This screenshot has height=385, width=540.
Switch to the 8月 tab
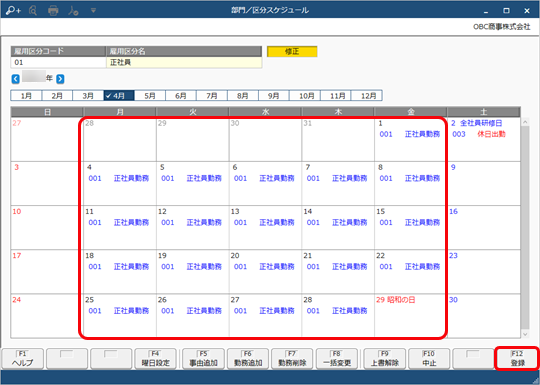coord(243,95)
